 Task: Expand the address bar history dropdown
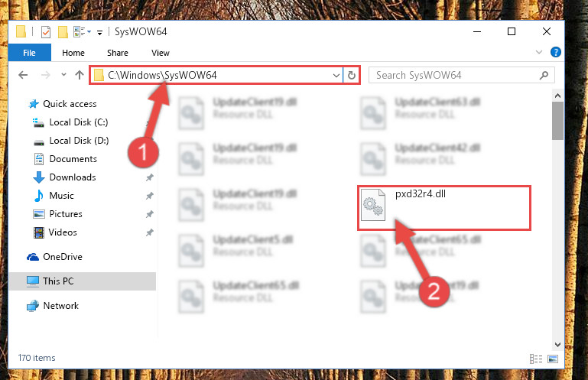[336, 76]
